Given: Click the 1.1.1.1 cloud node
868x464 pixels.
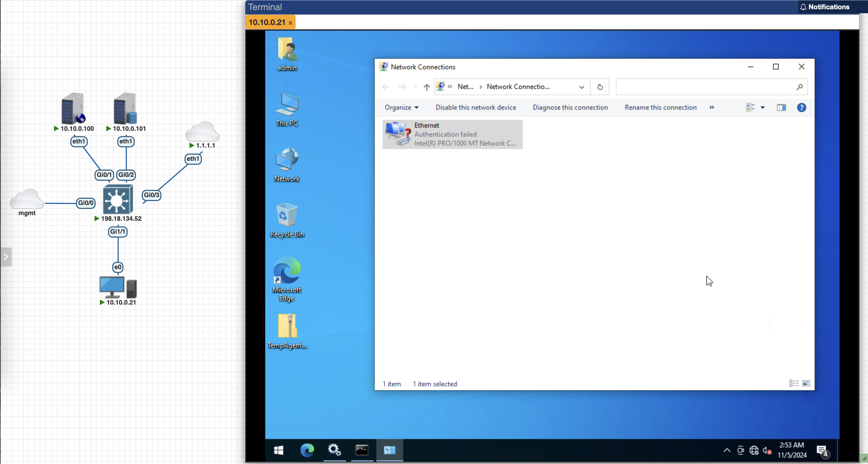Looking at the screenshot, I should click(202, 132).
